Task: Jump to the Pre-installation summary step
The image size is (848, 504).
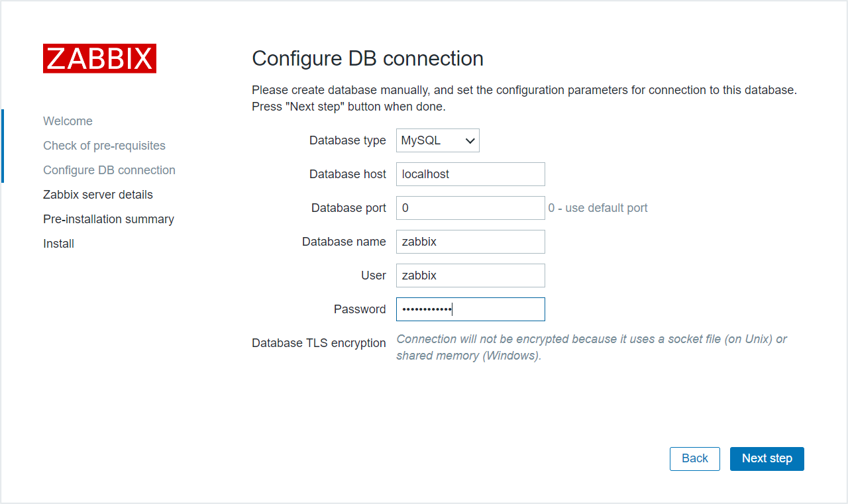Action: [109, 219]
